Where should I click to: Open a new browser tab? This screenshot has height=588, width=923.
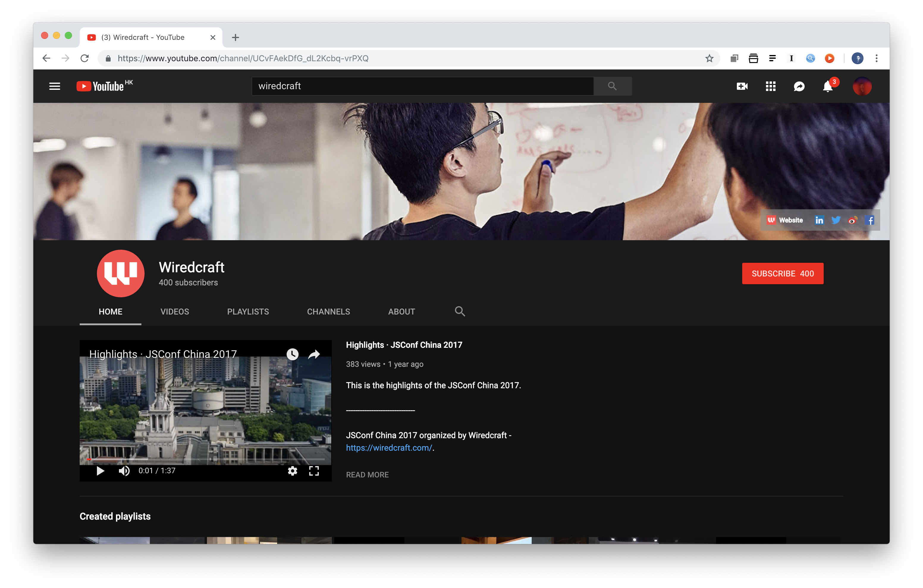coord(235,37)
